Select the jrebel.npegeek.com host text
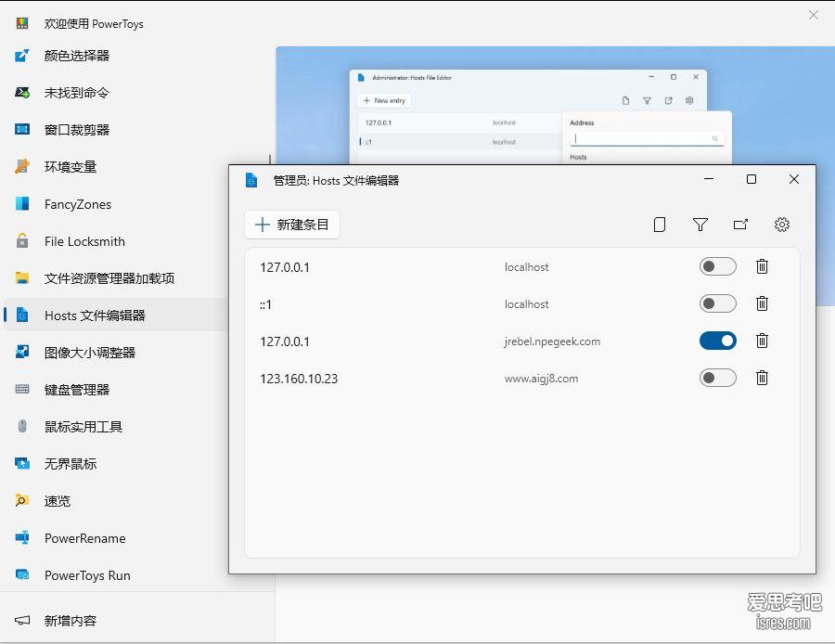Image resolution: width=835 pixels, height=644 pixels. point(552,341)
